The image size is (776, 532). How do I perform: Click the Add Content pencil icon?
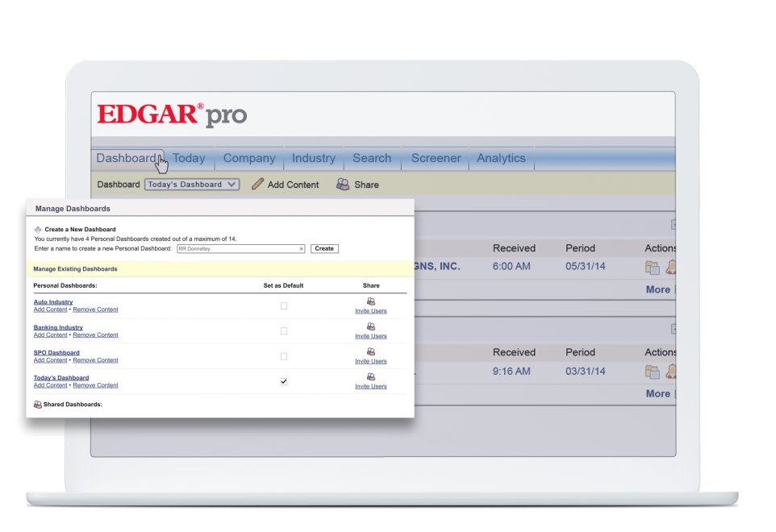click(258, 185)
